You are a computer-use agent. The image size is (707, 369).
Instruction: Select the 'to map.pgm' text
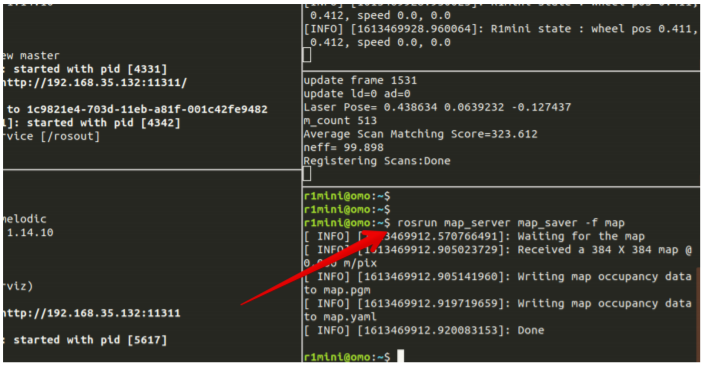tap(337, 290)
